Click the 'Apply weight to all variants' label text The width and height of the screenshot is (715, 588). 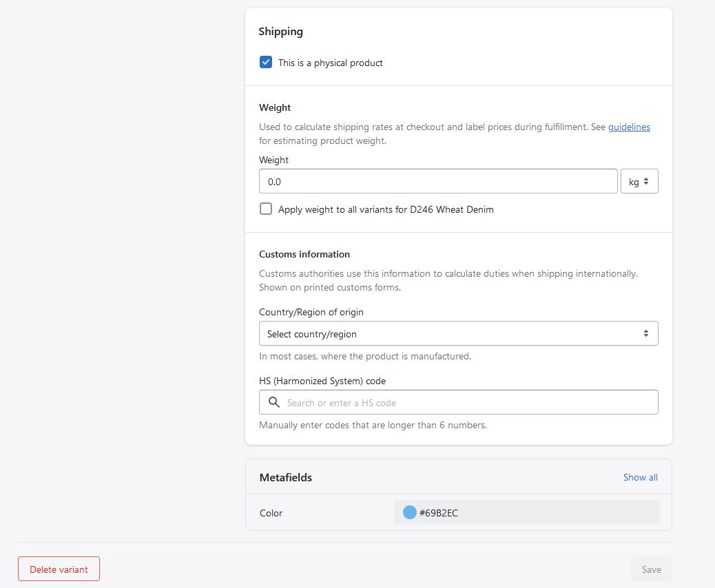pyautogui.click(x=386, y=209)
